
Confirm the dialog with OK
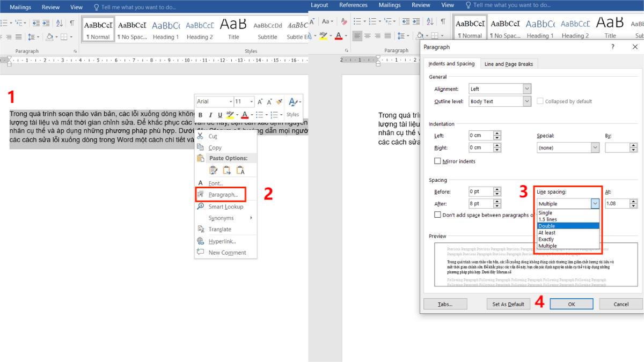point(572,304)
